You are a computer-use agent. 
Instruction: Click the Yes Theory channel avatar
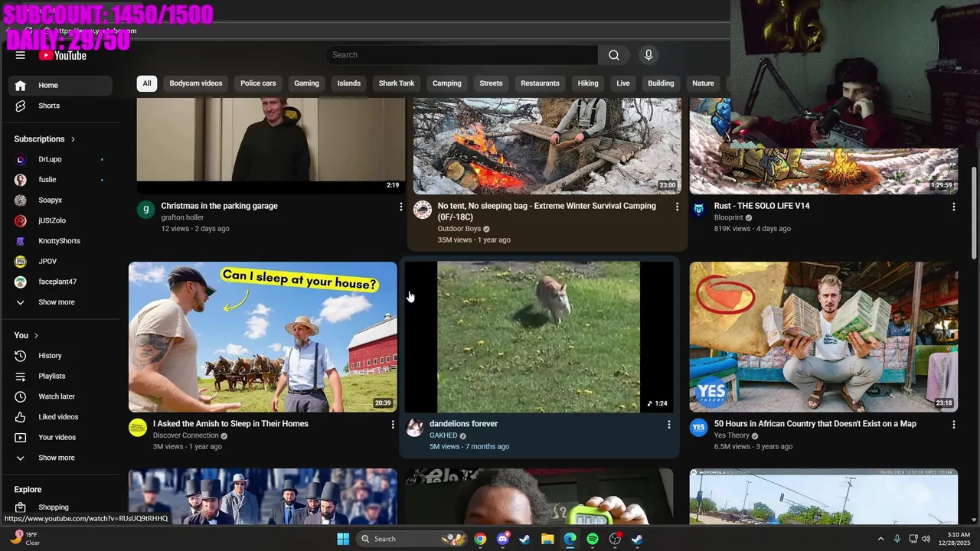coord(699,428)
